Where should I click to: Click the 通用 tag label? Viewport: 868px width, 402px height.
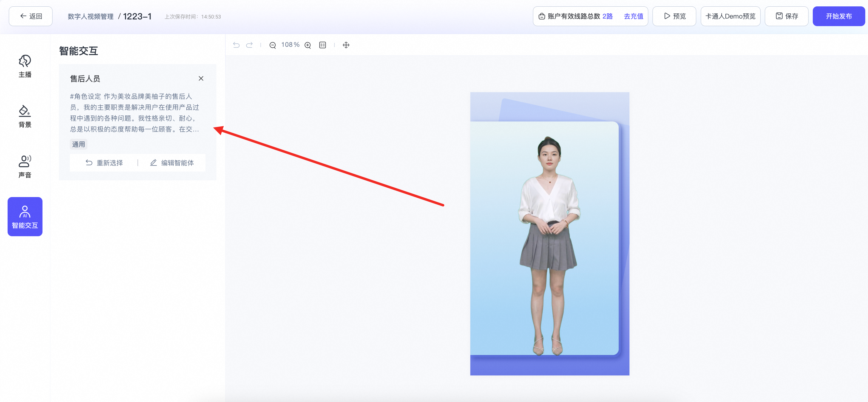(x=79, y=144)
